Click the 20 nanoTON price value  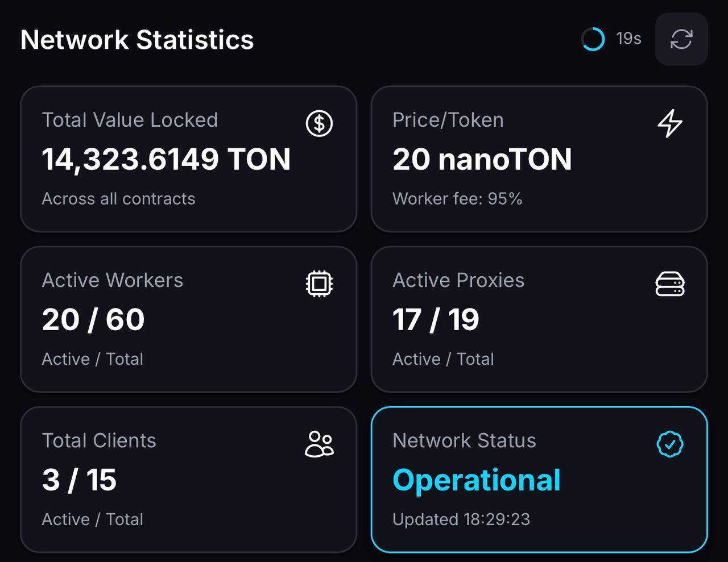click(x=482, y=159)
